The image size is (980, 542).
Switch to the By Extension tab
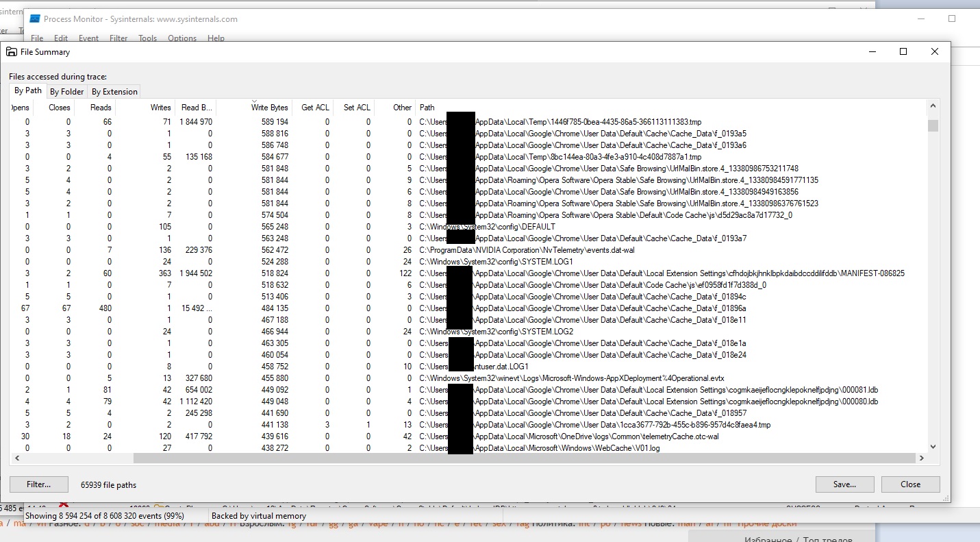[114, 92]
